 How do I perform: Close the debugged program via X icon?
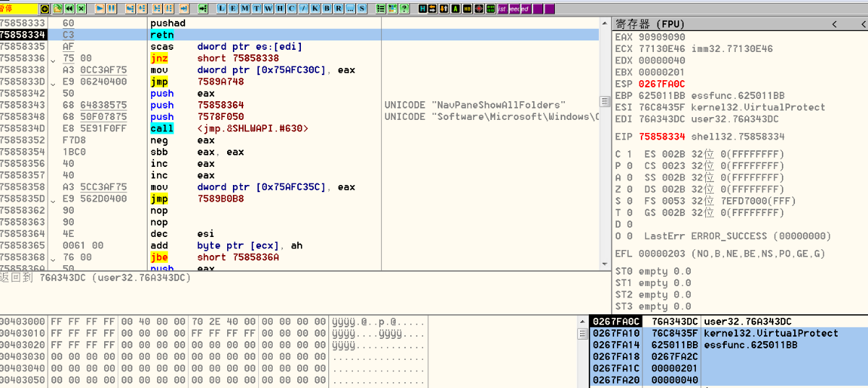point(81,8)
